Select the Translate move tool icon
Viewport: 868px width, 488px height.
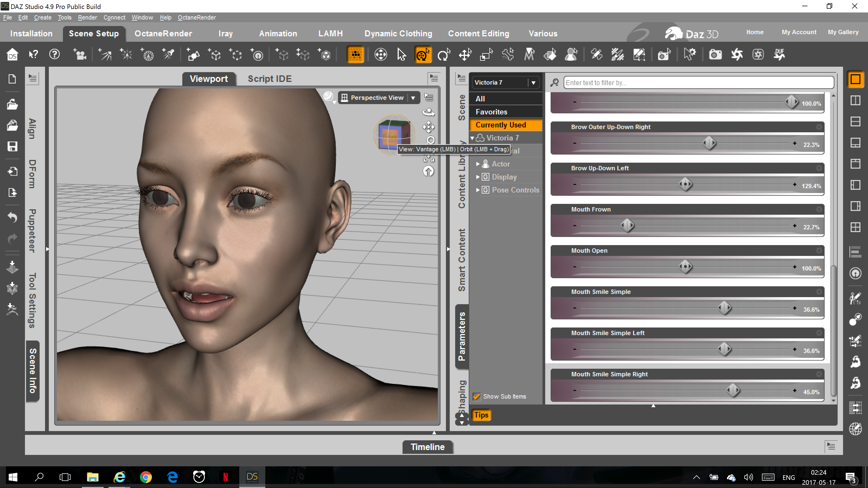[x=465, y=54]
